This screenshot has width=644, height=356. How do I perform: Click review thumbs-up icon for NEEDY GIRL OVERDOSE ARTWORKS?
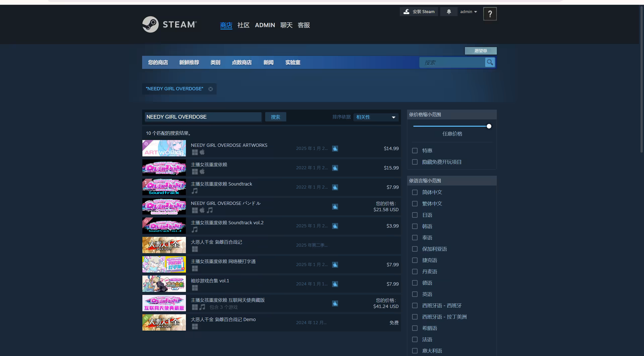pyautogui.click(x=335, y=149)
